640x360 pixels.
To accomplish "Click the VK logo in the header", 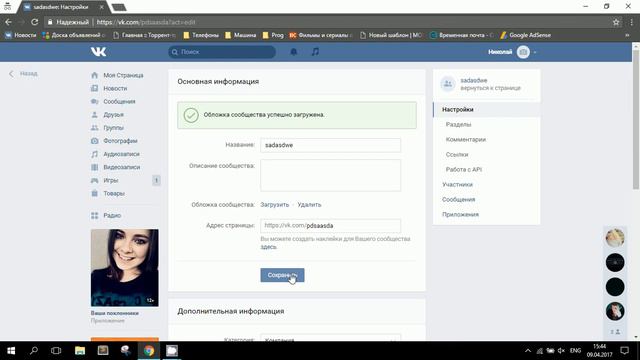I will (98, 52).
